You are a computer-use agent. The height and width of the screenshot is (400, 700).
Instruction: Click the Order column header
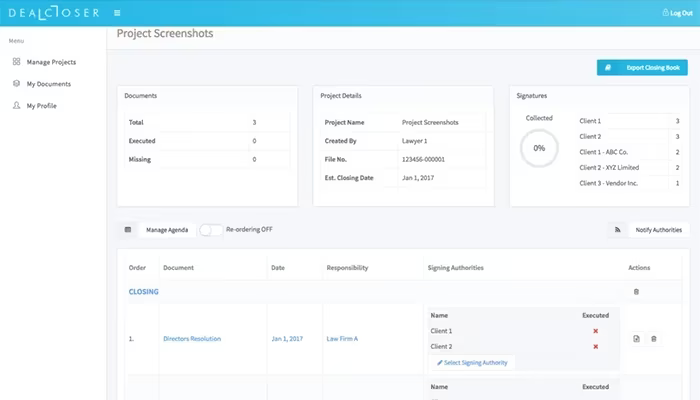coord(137,267)
